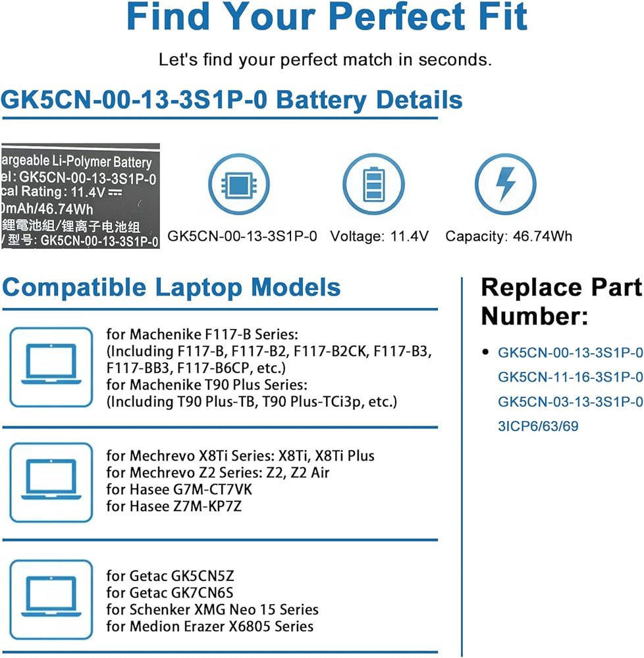Select the GK5CN-03-13-3S1P-0 part number

tap(570, 401)
